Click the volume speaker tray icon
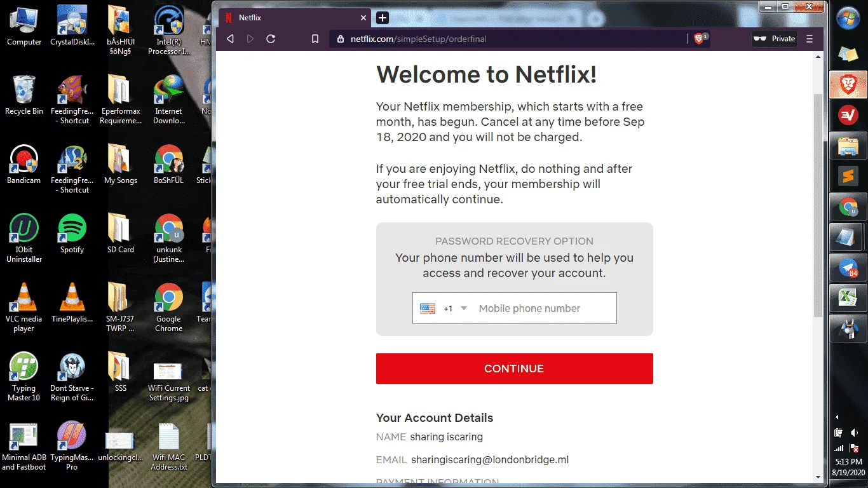This screenshot has width=868, height=488. pyautogui.click(x=855, y=433)
